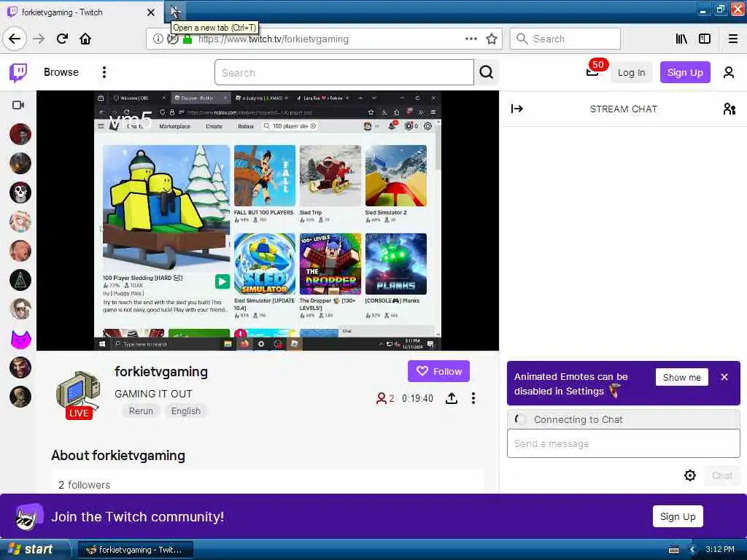
Task: Click the Firefox search bar
Action: coord(565,39)
